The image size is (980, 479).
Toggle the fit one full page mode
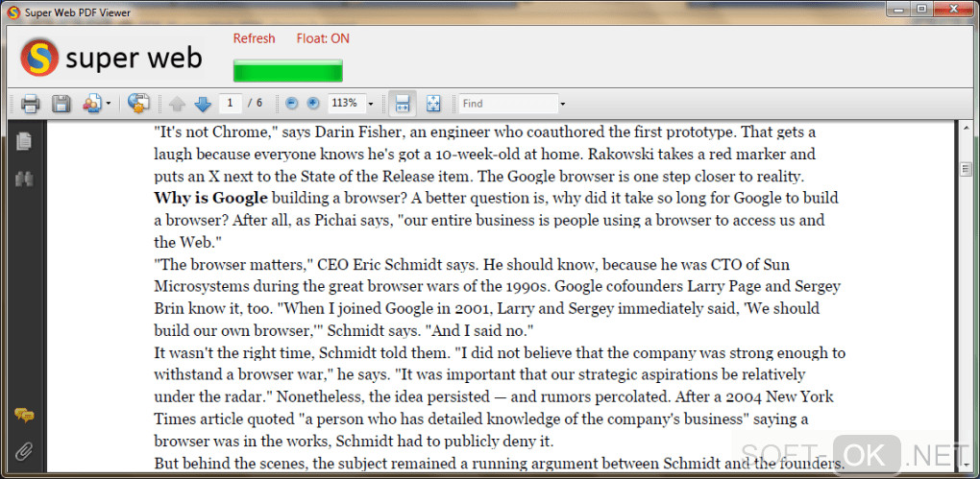(x=433, y=104)
